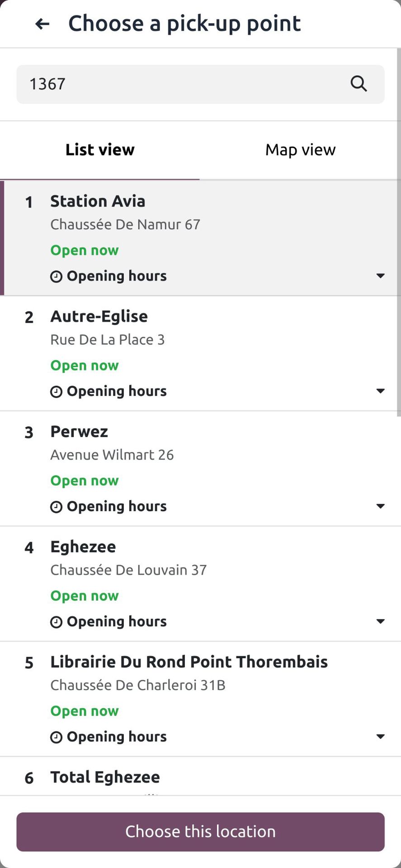This screenshot has width=401, height=868.
Task: Click the clock icon under Autre-Eglise
Action: click(56, 392)
